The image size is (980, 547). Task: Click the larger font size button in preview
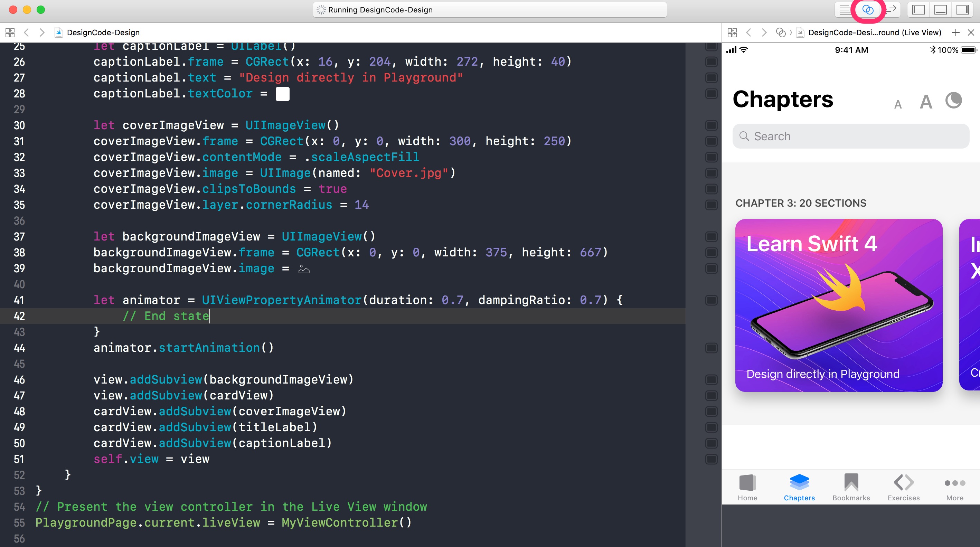point(924,102)
